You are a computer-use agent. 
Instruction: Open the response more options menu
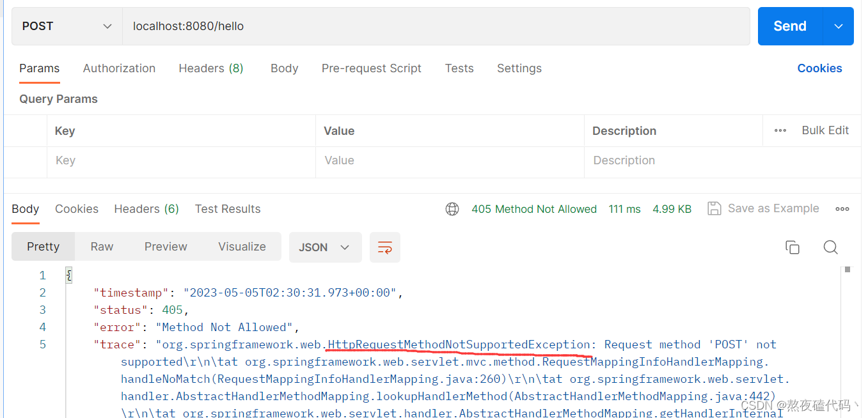[x=842, y=209]
